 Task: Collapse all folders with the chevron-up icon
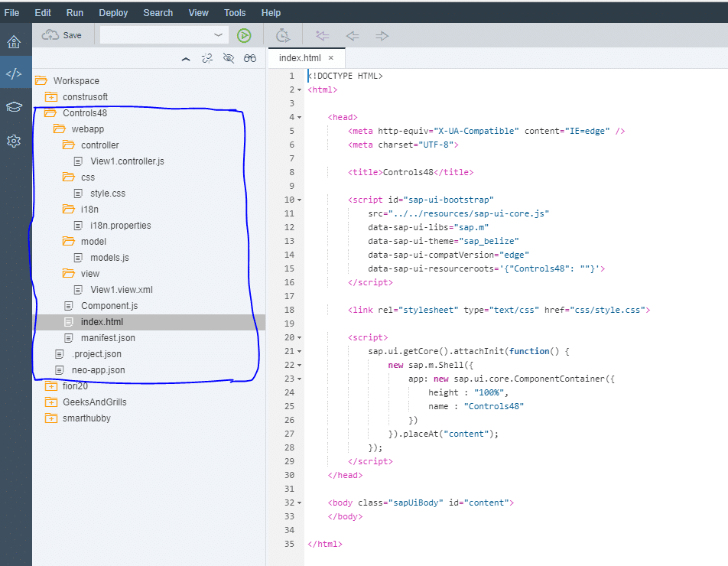point(186,58)
